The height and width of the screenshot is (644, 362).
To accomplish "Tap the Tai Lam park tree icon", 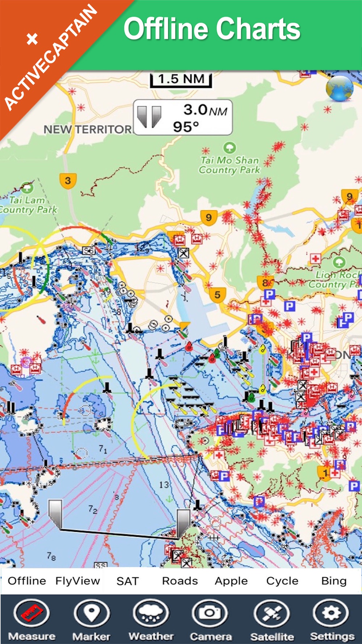I will pos(27,188).
